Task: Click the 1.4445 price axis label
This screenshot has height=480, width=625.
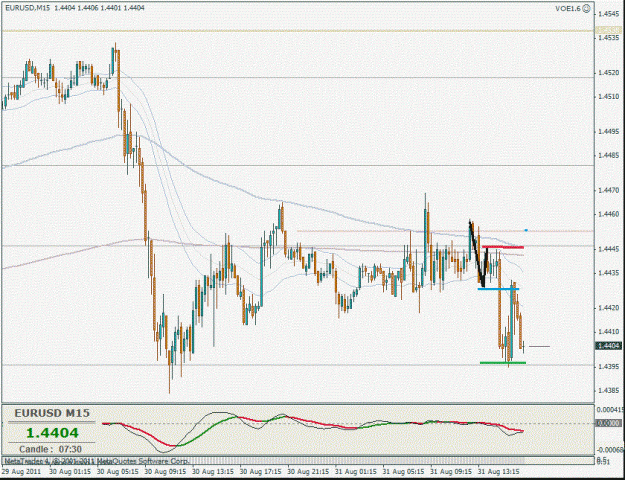Action: (x=608, y=249)
